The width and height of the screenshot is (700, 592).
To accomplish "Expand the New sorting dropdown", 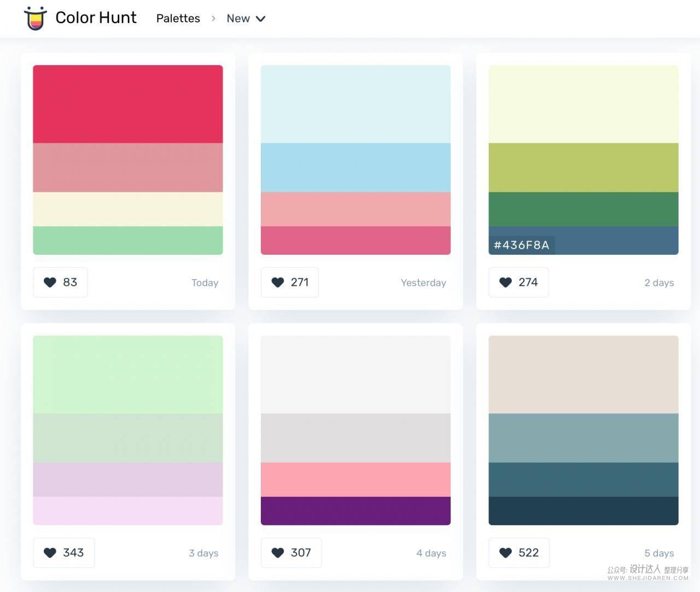I will [246, 19].
